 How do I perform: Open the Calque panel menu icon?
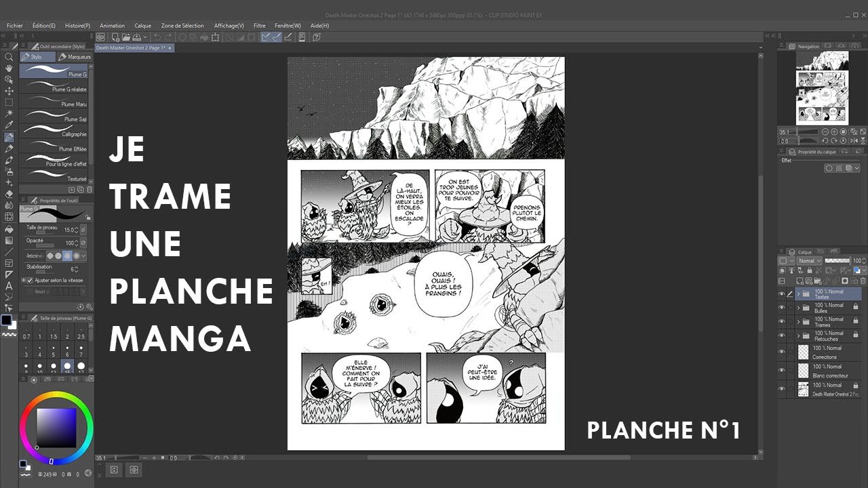coord(782,252)
